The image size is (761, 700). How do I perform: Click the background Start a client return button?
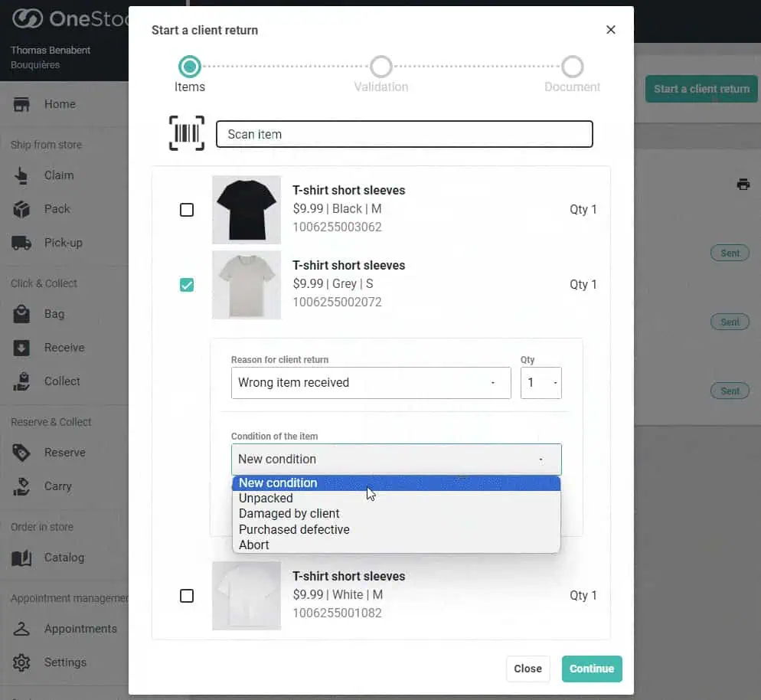point(701,89)
